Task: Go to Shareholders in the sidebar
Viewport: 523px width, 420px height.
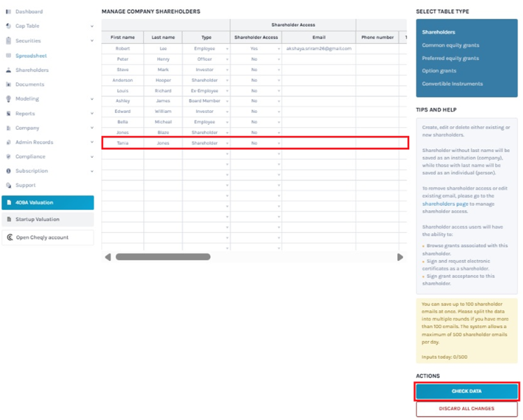Action: pos(32,70)
